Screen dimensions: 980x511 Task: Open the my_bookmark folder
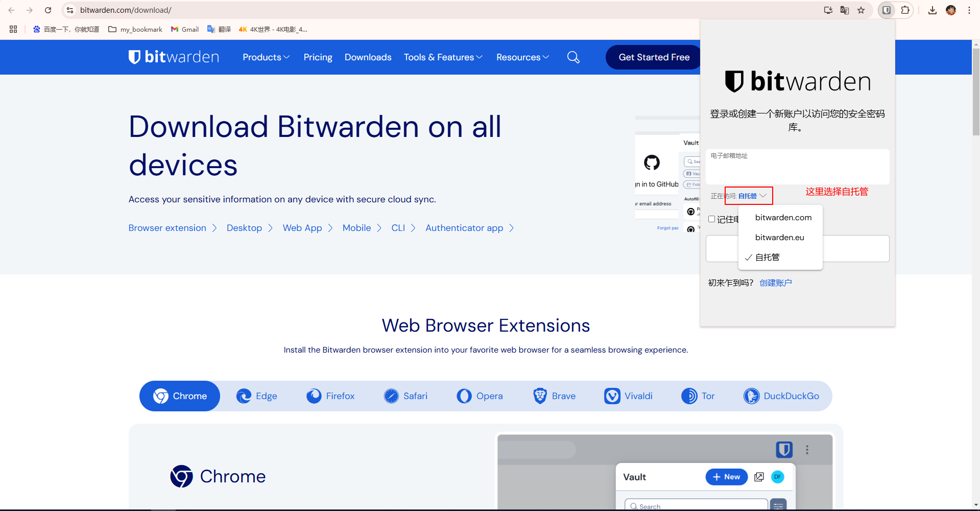click(x=135, y=29)
